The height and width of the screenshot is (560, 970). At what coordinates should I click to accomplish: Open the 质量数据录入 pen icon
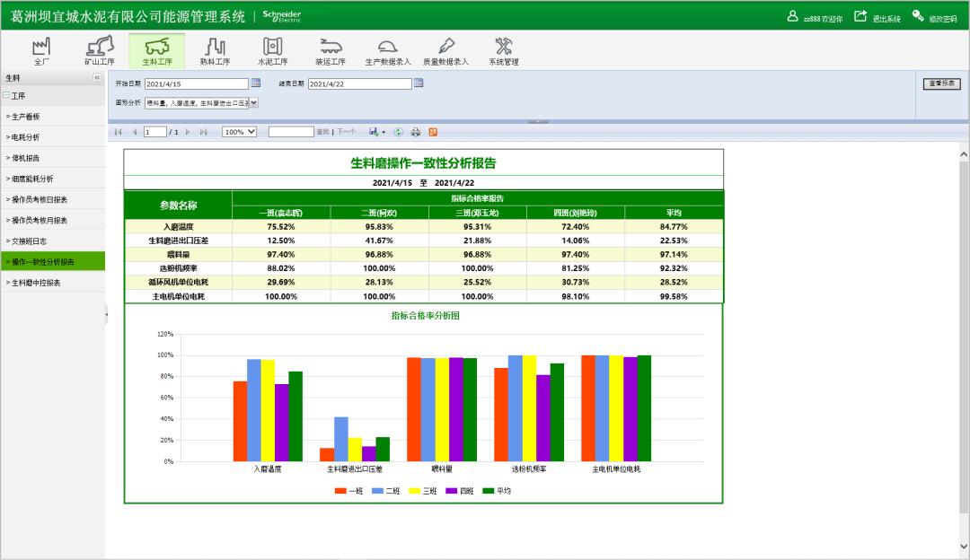point(445,50)
